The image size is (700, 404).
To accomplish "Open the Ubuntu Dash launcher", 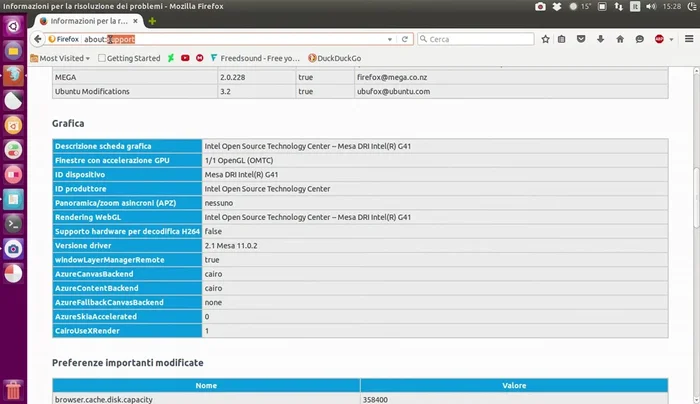I will 13,26.
